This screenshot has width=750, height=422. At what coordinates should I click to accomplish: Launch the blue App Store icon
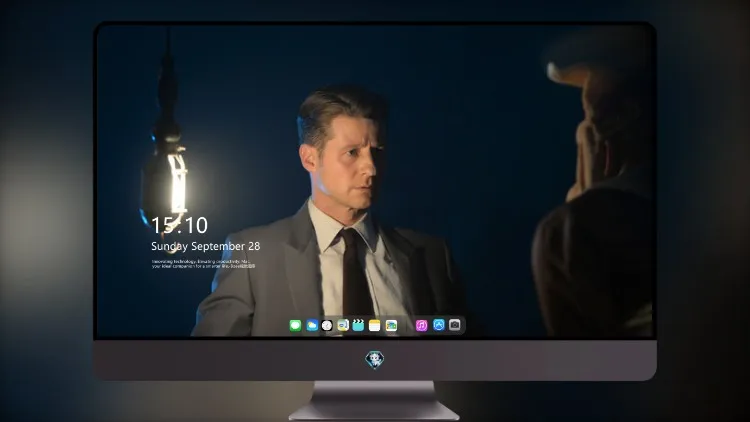click(439, 325)
